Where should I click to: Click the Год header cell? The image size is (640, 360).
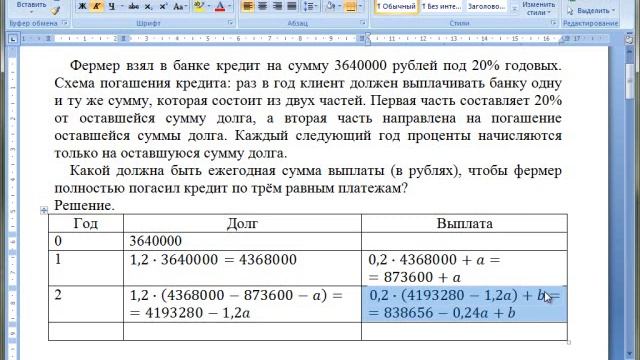86,223
